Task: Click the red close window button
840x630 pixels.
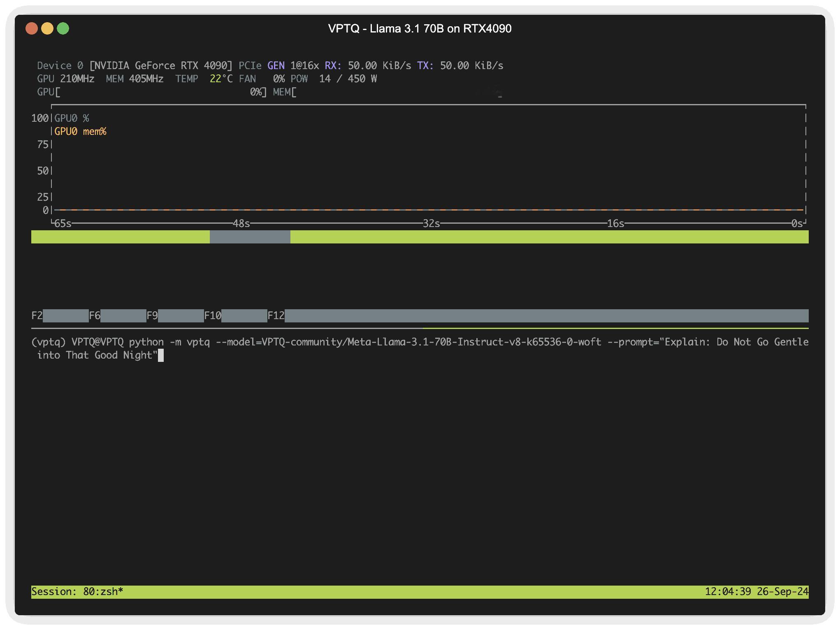Action: 32,28
